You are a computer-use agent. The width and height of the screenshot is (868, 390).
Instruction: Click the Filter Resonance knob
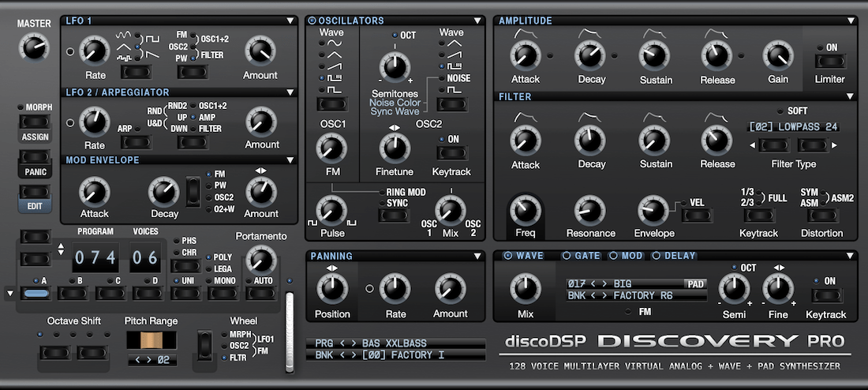click(x=590, y=211)
